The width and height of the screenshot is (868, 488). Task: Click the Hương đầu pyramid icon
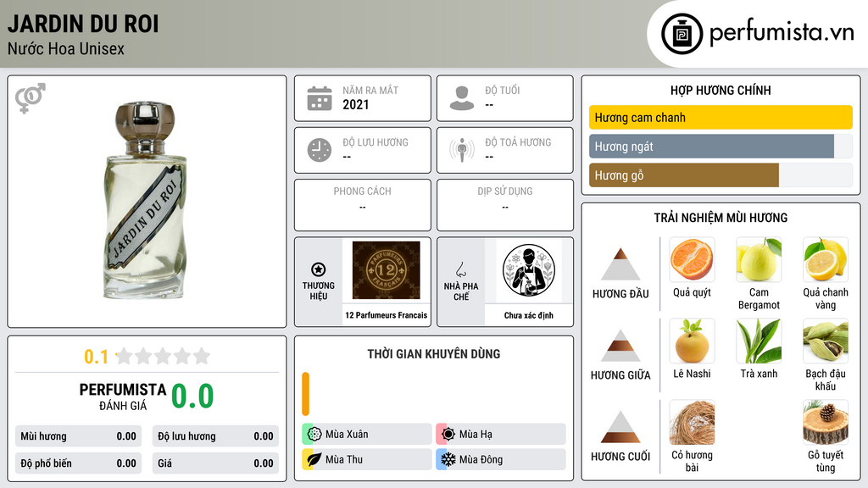[620, 264]
